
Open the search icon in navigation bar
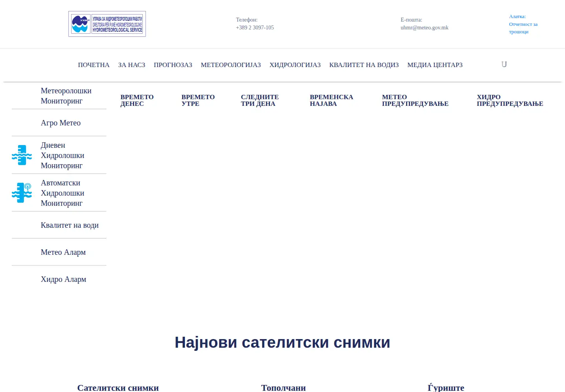pos(504,64)
